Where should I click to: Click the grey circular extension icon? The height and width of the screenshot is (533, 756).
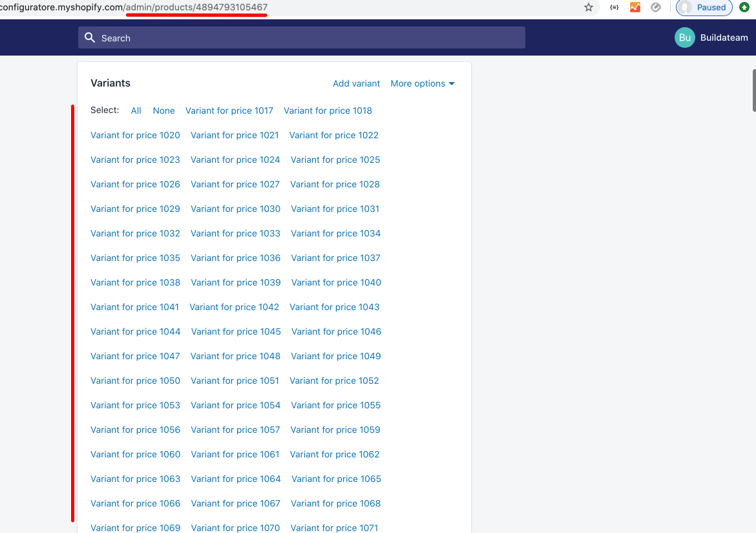[x=656, y=8]
